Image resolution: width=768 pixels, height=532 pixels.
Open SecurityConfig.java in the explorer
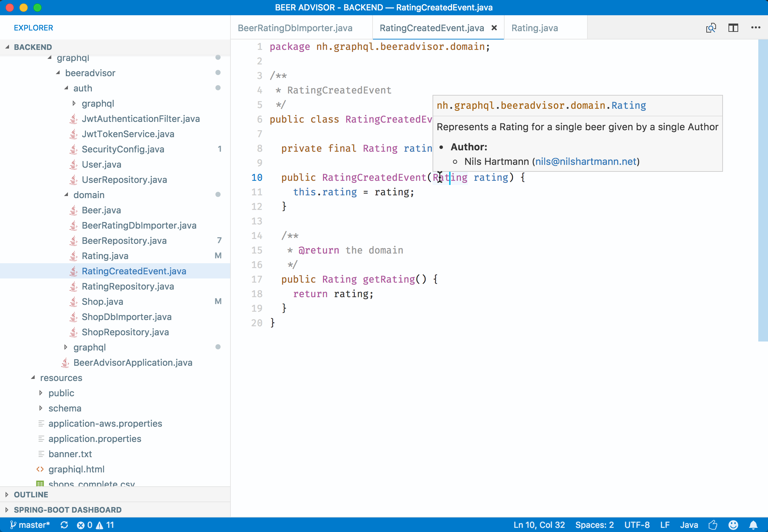123,149
